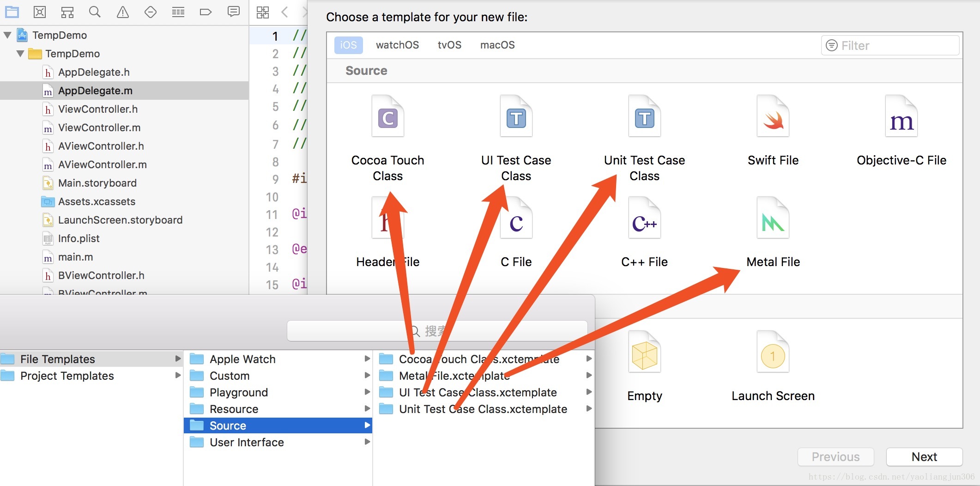Select the Header File template

tap(388, 232)
